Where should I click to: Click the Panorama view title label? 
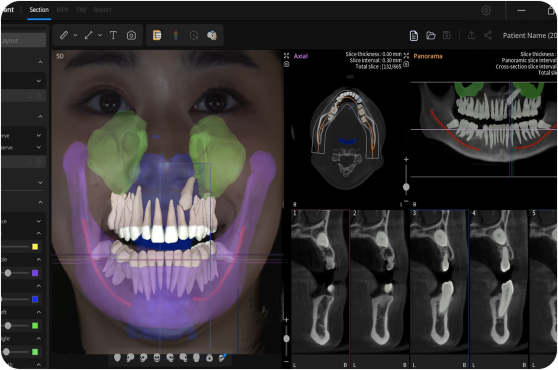(428, 56)
